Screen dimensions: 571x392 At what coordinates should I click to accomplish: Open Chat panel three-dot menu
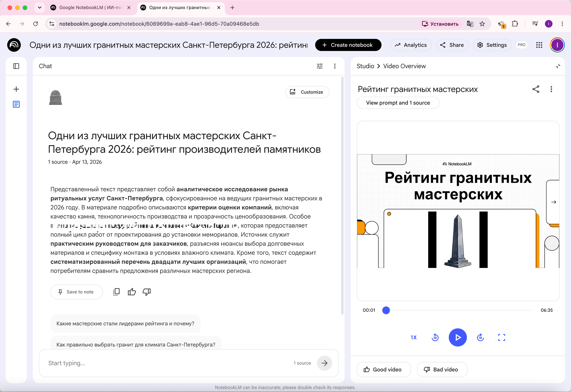coord(335,66)
